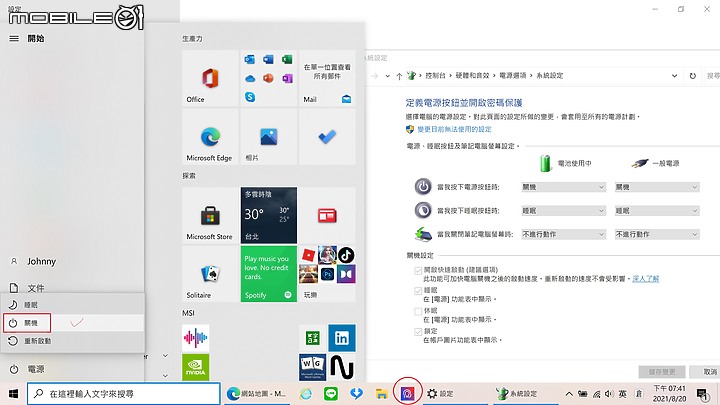This screenshot has width=720, height=405.
Task: Toggle the 睡眠 Sleep power menu checkbox
Action: [418, 291]
